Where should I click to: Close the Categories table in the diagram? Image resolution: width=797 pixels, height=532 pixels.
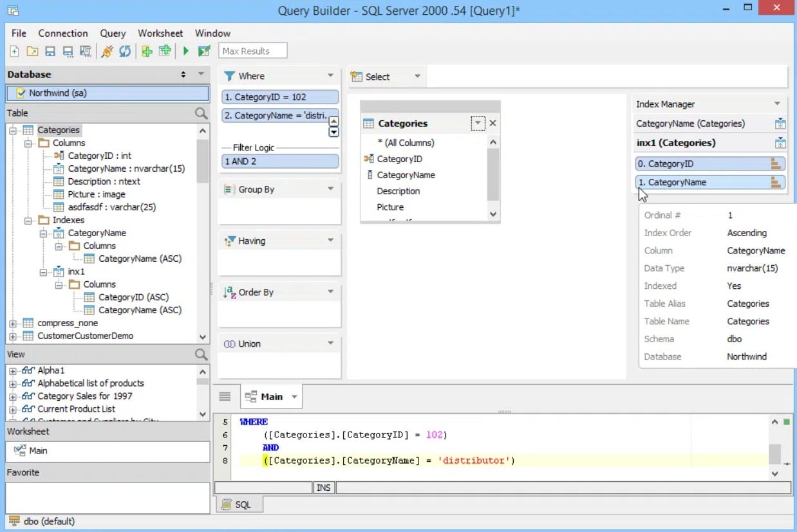tap(492, 123)
